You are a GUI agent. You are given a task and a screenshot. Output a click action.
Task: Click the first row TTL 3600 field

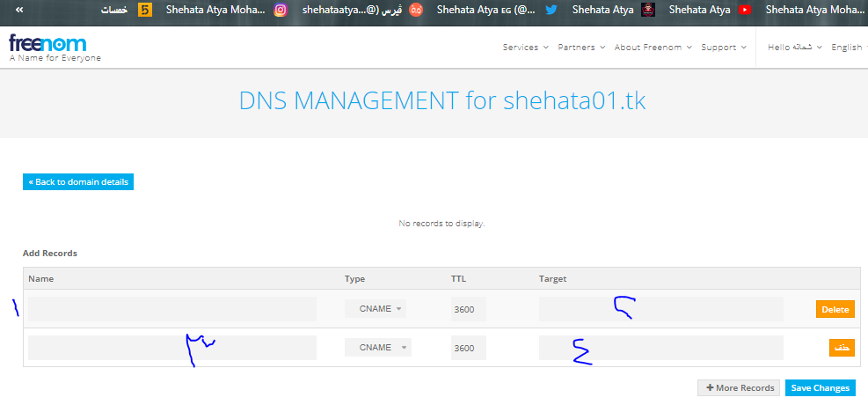tap(469, 309)
